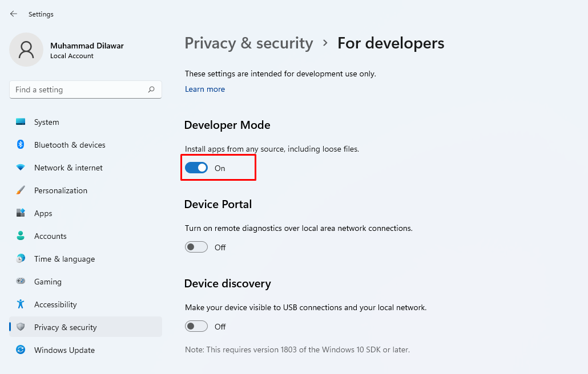Open Personalization settings
Image resolution: width=588 pixels, height=374 pixels.
pos(86,190)
